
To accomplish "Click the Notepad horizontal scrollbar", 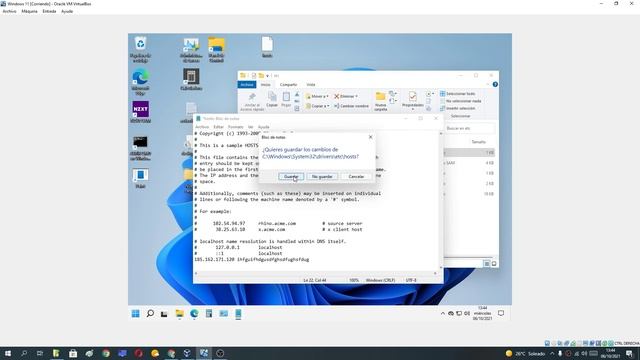I will 316,273.
